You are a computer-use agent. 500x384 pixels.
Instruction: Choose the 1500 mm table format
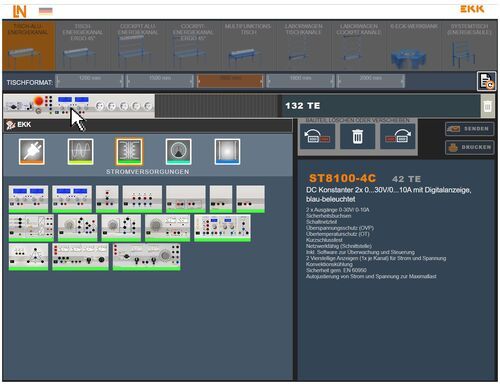160,81
